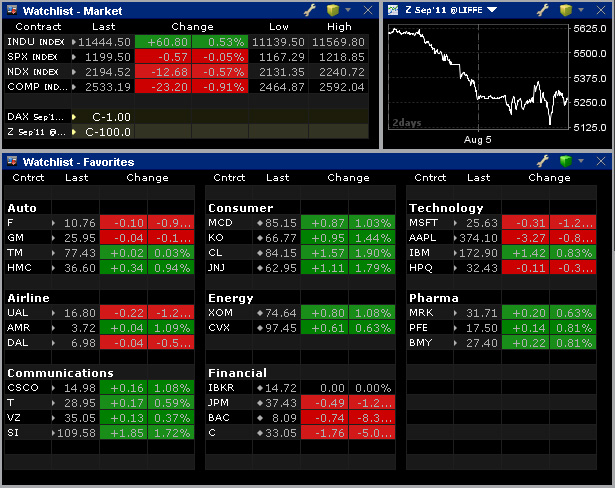The image size is (615, 488).
Task: Open Z Sep'11 @LIFFE contract dropdown
Action: click(492, 10)
